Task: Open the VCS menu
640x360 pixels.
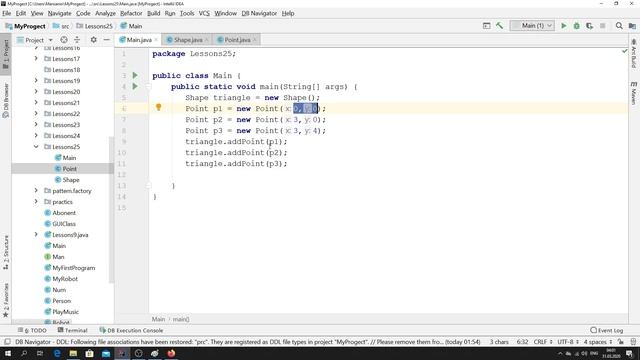Action: [x=204, y=13]
